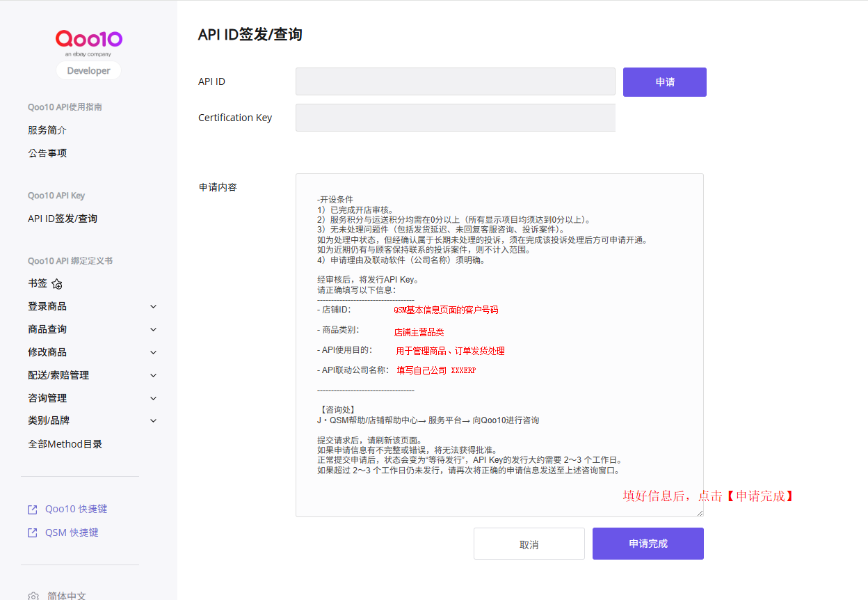Click the language gear icon
The image size is (868, 600).
[x=33, y=597]
